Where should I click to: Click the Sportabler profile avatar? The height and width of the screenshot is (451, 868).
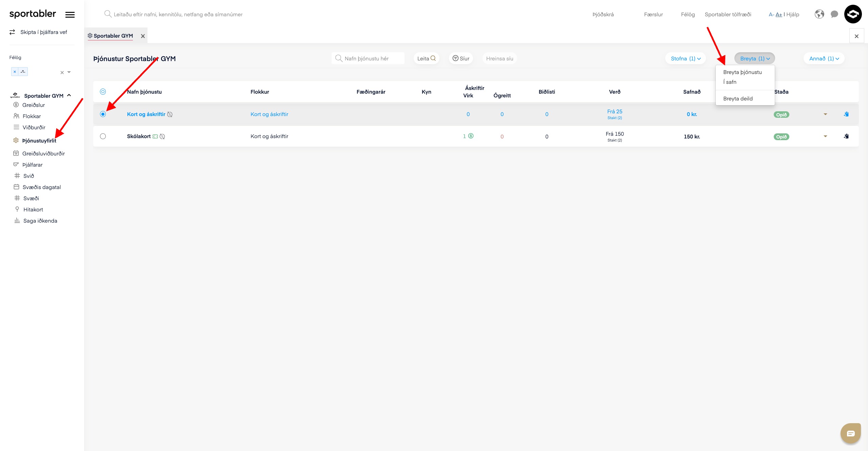(853, 14)
